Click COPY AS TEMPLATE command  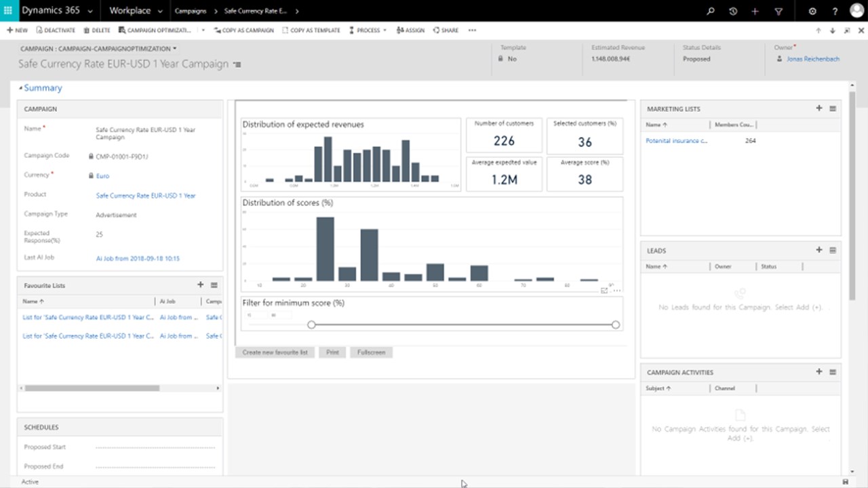[x=311, y=30]
